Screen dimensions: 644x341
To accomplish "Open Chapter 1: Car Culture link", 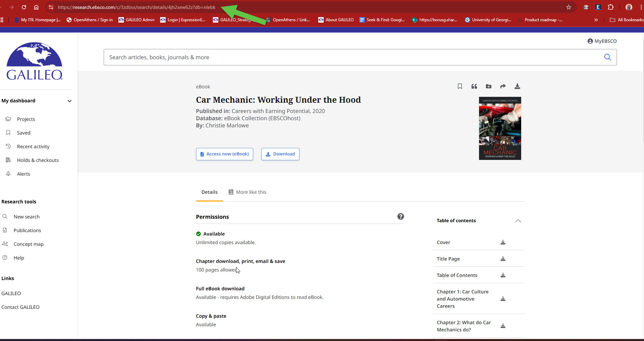I will point(463,299).
